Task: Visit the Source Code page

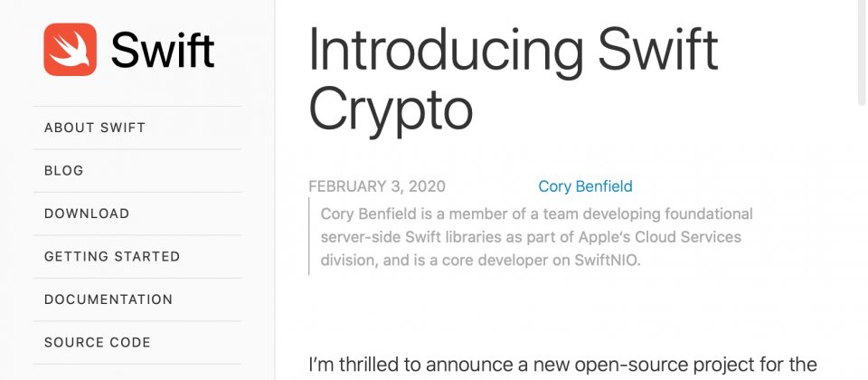Action: click(x=98, y=342)
